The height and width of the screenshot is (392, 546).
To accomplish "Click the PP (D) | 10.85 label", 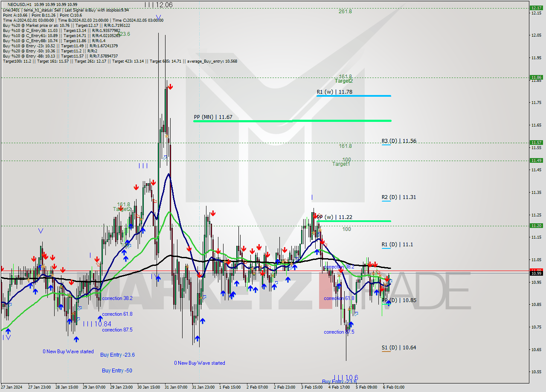I will tap(399, 300).
